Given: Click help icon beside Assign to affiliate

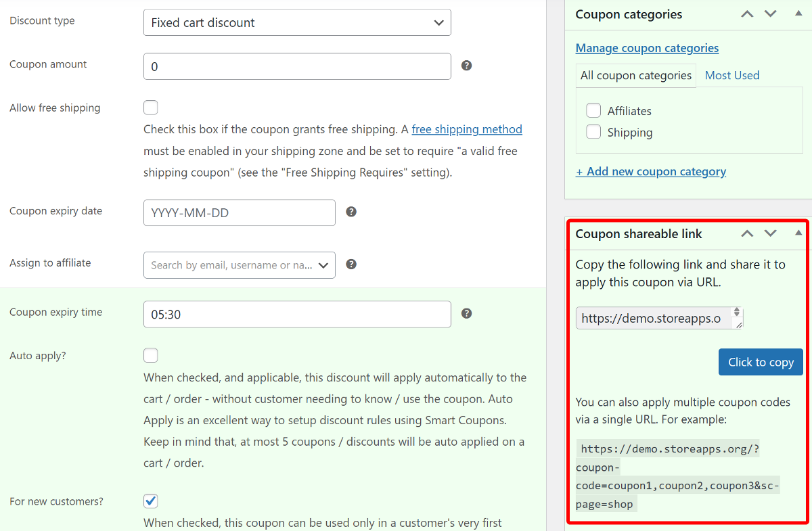Looking at the screenshot, I should [x=351, y=264].
